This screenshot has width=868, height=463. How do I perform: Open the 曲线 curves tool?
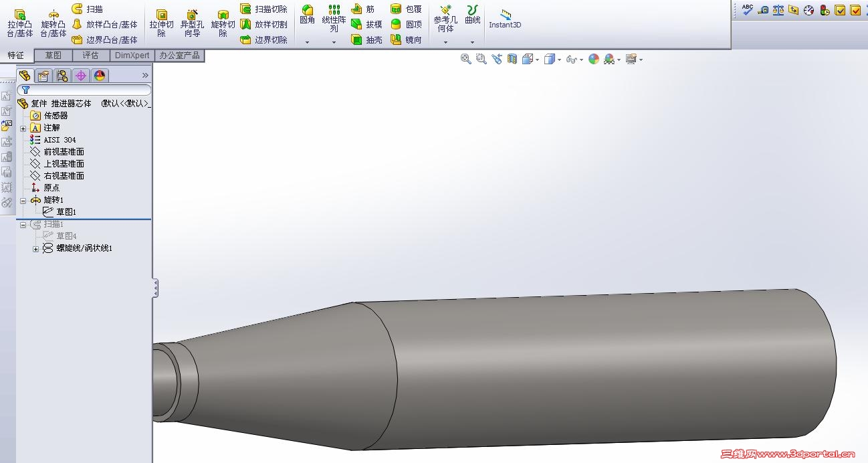472,15
